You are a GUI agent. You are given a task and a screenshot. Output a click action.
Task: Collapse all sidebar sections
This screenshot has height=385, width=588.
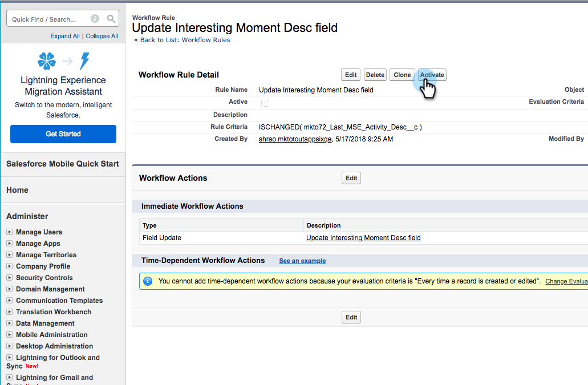[x=102, y=36]
